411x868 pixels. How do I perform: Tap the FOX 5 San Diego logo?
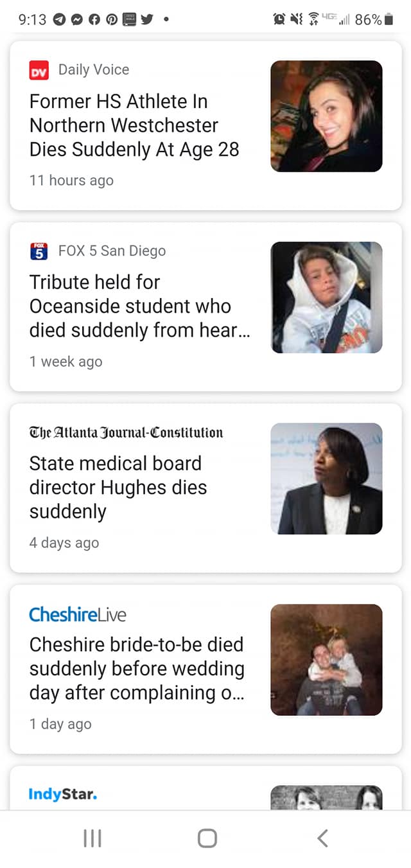(39, 251)
